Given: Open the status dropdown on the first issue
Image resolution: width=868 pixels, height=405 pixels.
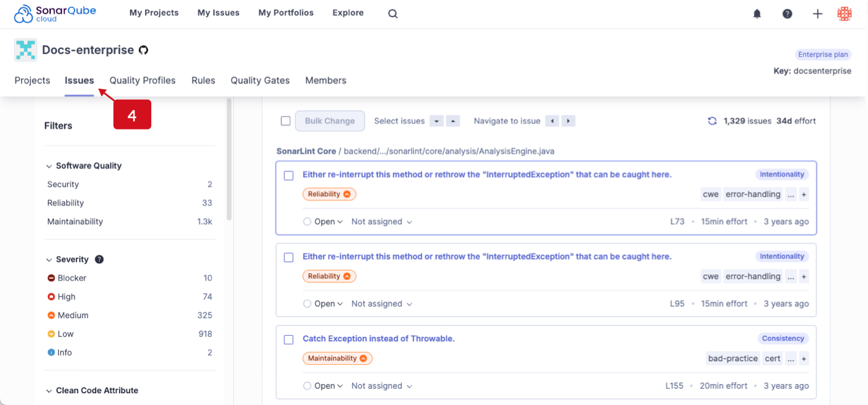Looking at the screenshot, I should click(323, 221).
